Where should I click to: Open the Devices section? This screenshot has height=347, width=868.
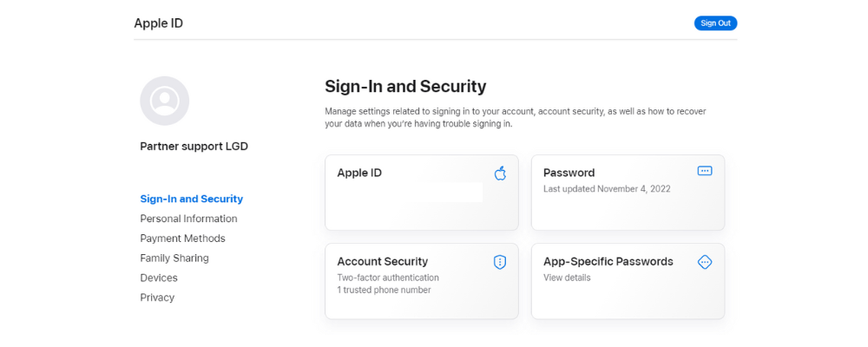point(159,278)
